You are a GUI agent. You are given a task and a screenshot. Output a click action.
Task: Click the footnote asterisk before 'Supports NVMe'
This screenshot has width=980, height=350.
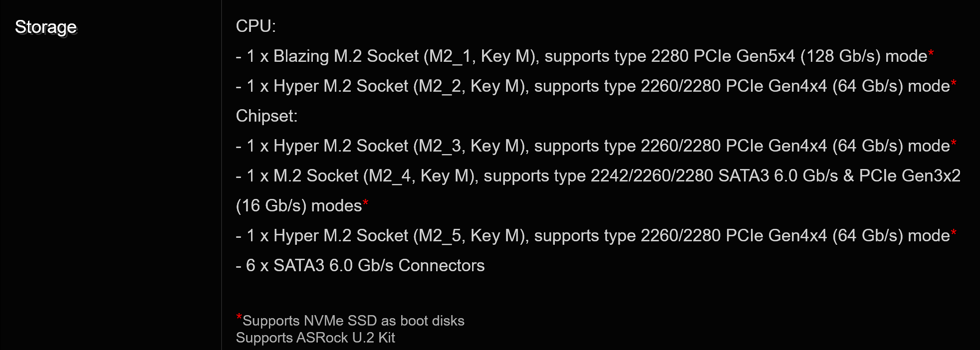(239, 317)
